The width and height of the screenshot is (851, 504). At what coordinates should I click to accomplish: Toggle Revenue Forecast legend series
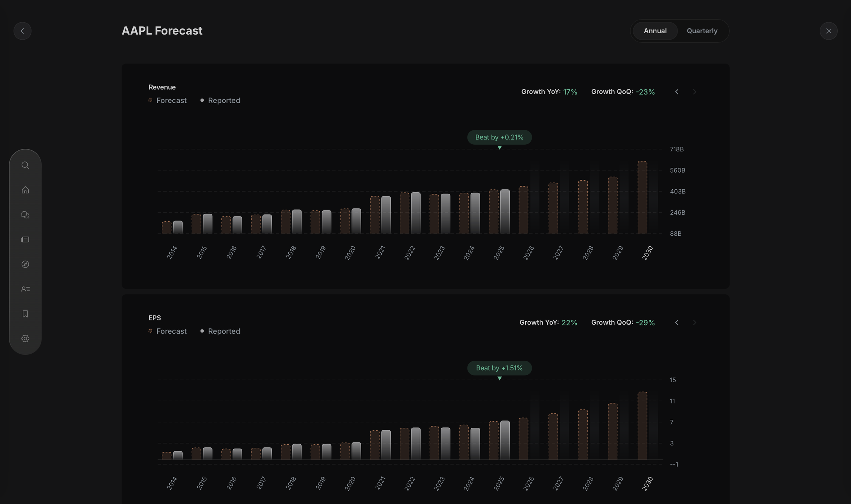click(x=167, y=100)
